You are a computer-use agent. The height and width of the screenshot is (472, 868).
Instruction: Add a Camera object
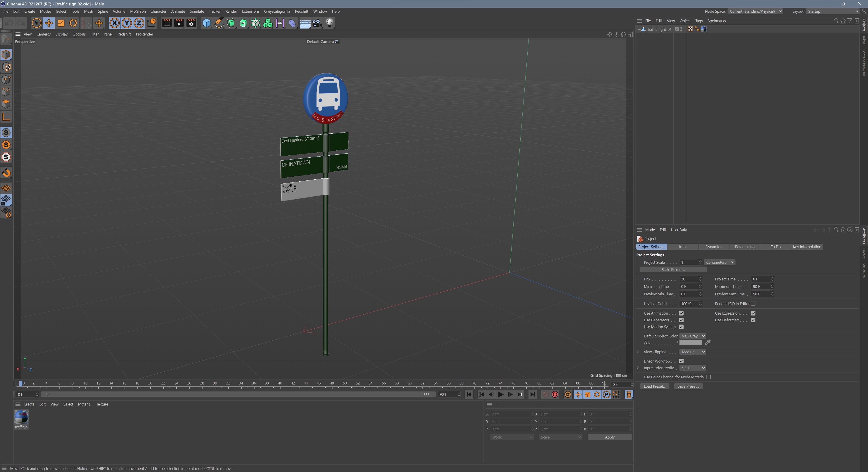pos(317,23)
